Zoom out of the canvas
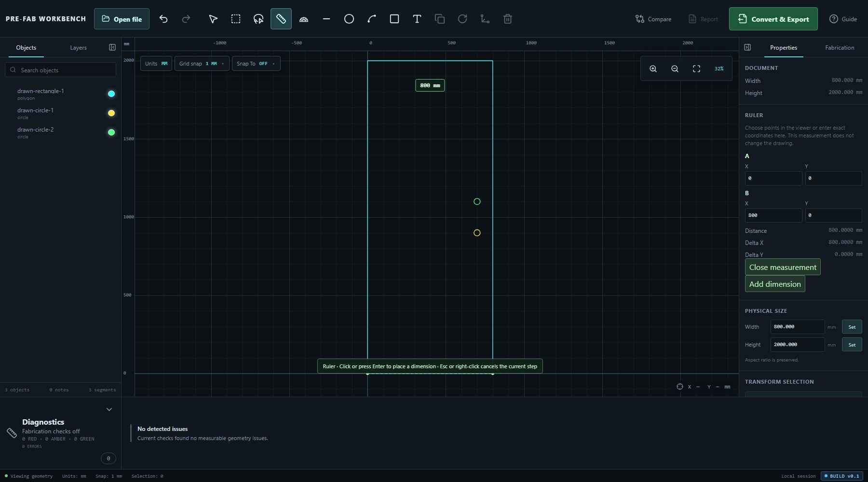The width and height of the screenshot is (868, 482). click(x=675, y=69)
